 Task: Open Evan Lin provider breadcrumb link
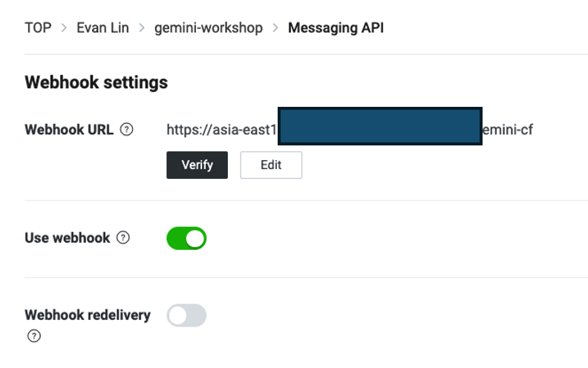point(102,27)
